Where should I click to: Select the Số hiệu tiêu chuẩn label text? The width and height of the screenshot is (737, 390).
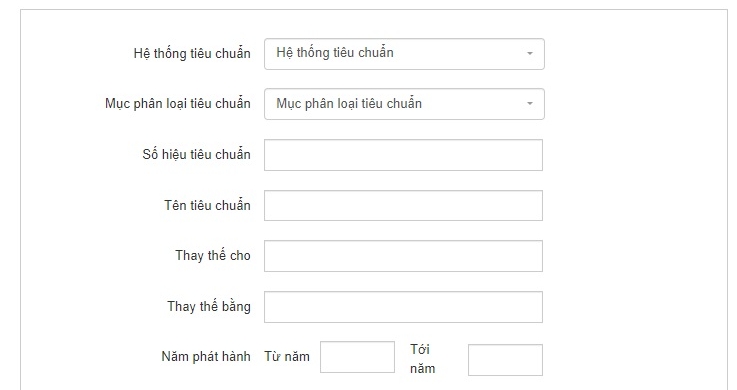[196, 155]
